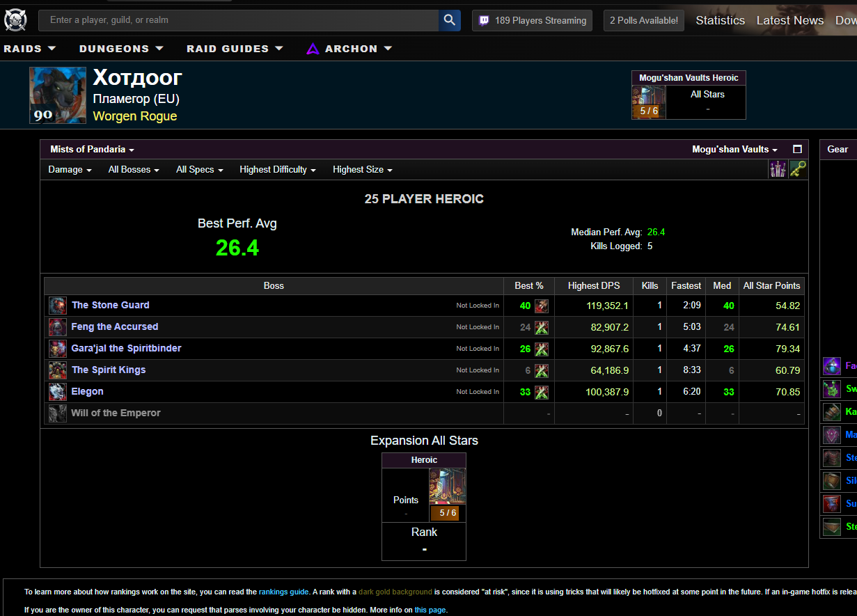Click spec icon in Elegon row
Screen dimensions: 857x616
(542, 392)
